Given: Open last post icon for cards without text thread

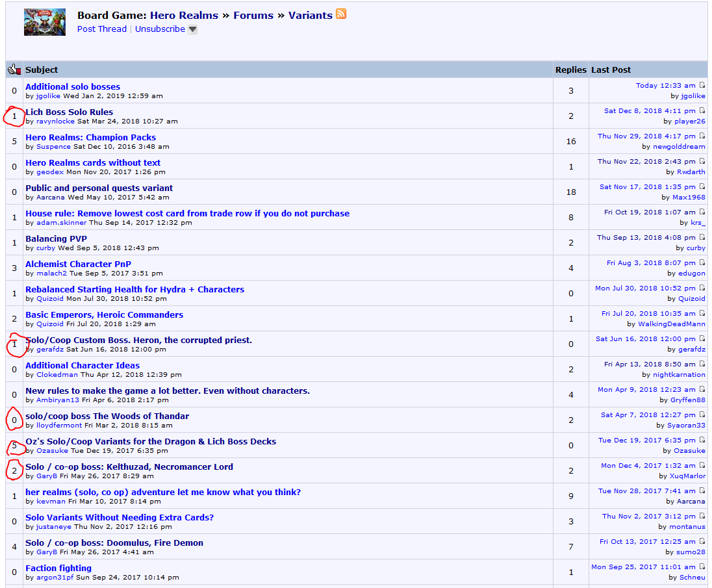Looking at the screenshot, I should 702,162.
